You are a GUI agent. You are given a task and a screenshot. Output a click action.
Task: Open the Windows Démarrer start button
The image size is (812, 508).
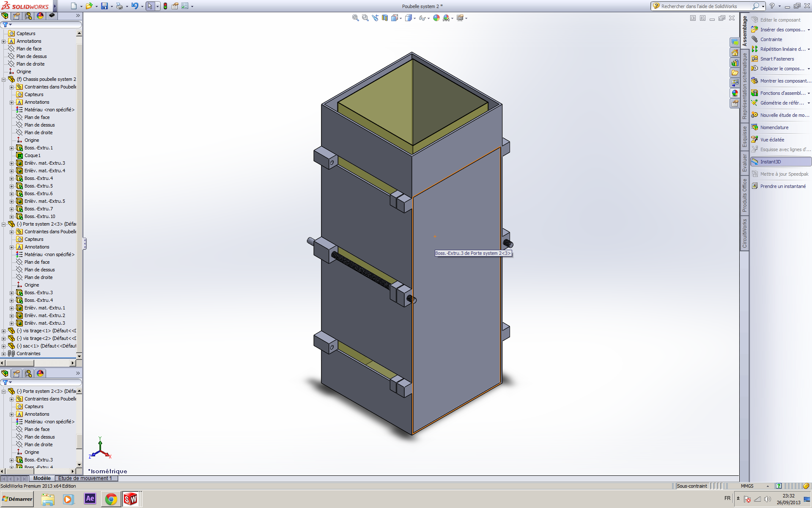[17, 499]
